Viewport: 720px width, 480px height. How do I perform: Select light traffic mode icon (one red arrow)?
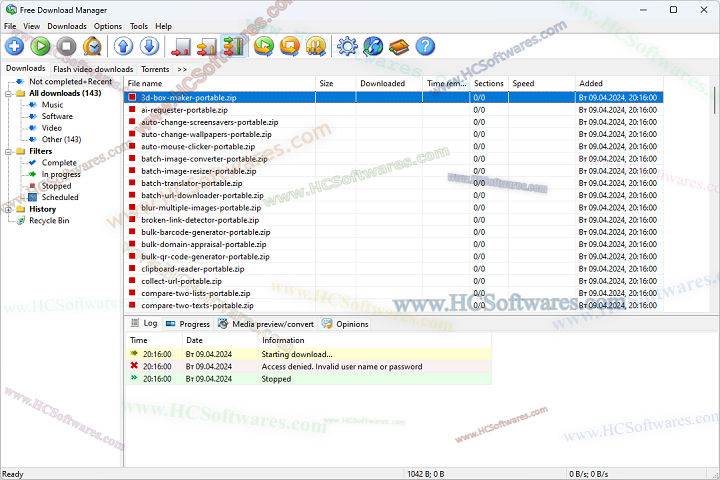181,46
